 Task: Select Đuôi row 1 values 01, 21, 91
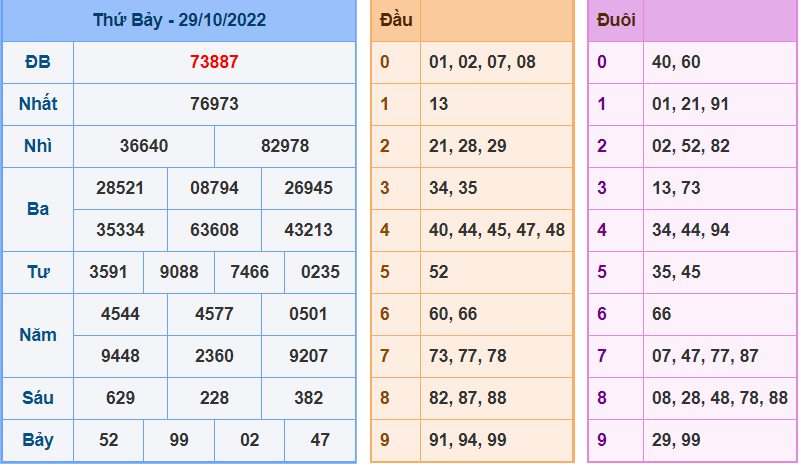point(690,104)
